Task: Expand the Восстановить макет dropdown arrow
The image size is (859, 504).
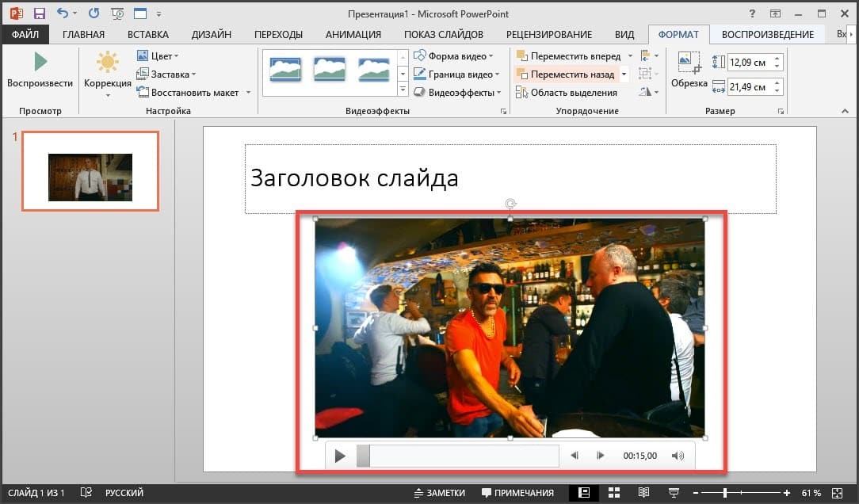Action: coord(248,93)
